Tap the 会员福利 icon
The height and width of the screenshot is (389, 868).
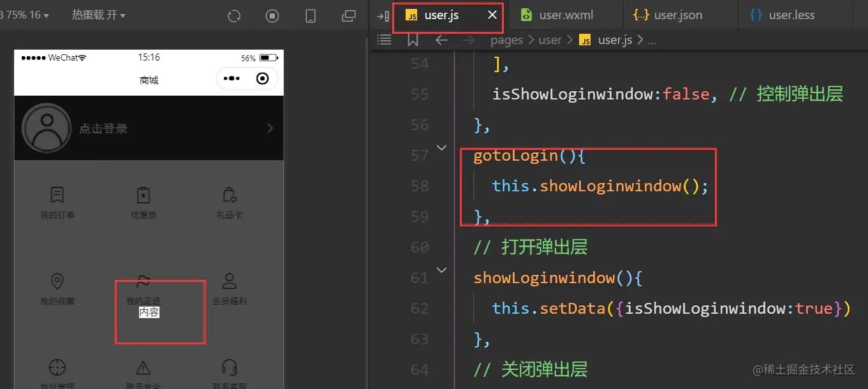pos(230,281)
